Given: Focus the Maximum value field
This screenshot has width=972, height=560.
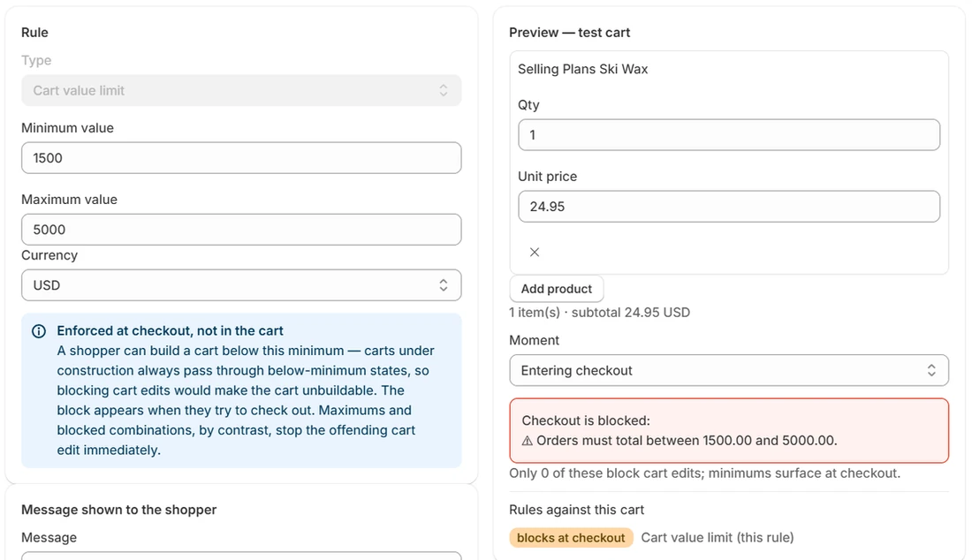Looking at the screenshot, I should pos(241,230).
